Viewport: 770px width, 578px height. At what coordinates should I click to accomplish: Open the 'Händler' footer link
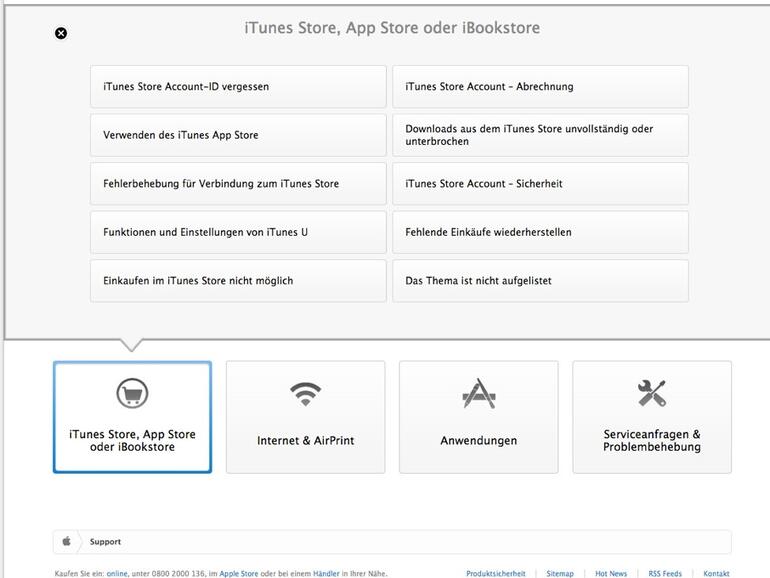coord(326,574)
